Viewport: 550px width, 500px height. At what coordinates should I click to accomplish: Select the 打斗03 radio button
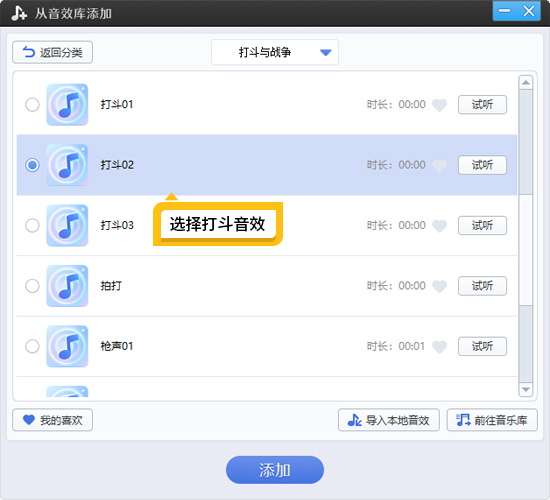click(x=32, y=225)
